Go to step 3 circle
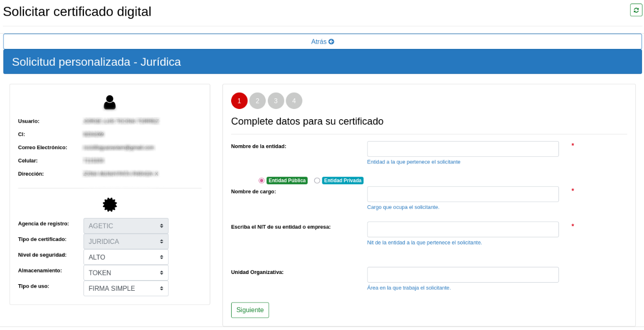 tap(276, 101)
